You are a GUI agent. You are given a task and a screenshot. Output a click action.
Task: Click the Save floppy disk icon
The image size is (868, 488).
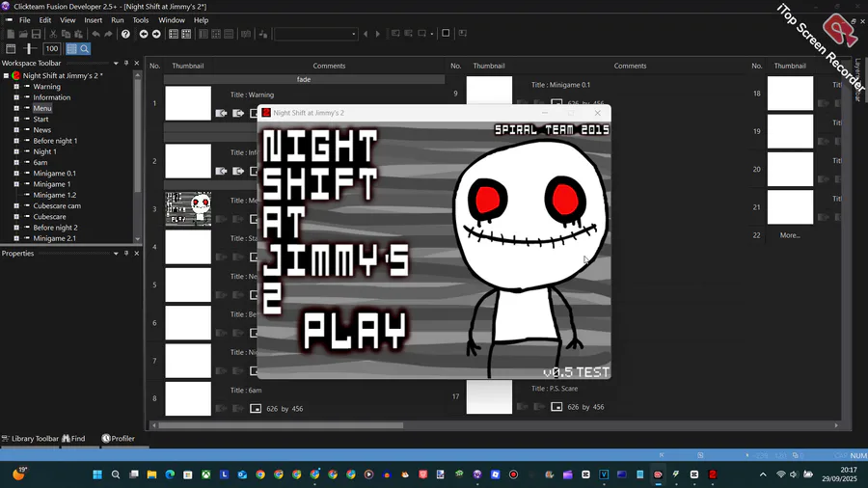click(x=36, y=34)
